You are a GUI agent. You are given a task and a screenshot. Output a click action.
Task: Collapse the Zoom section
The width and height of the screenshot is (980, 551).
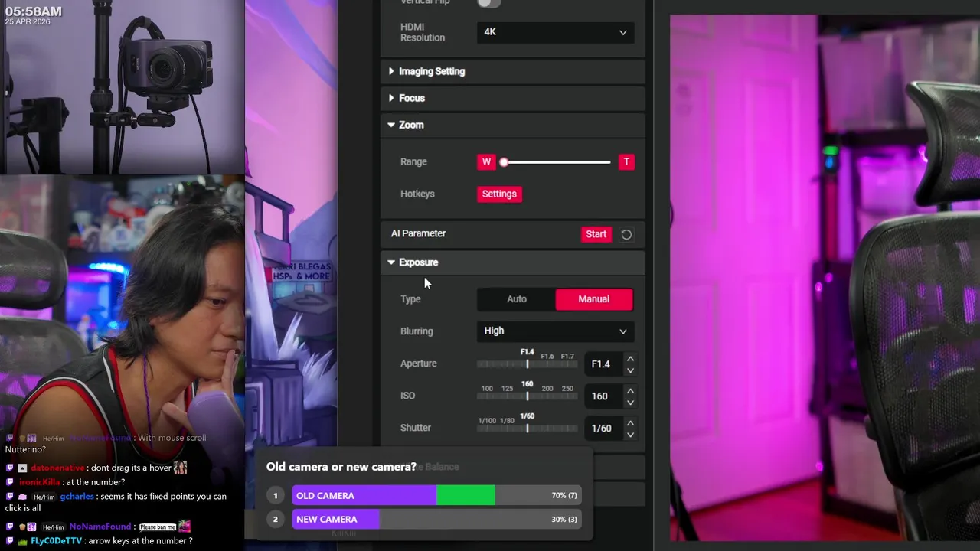pos(512,125)
